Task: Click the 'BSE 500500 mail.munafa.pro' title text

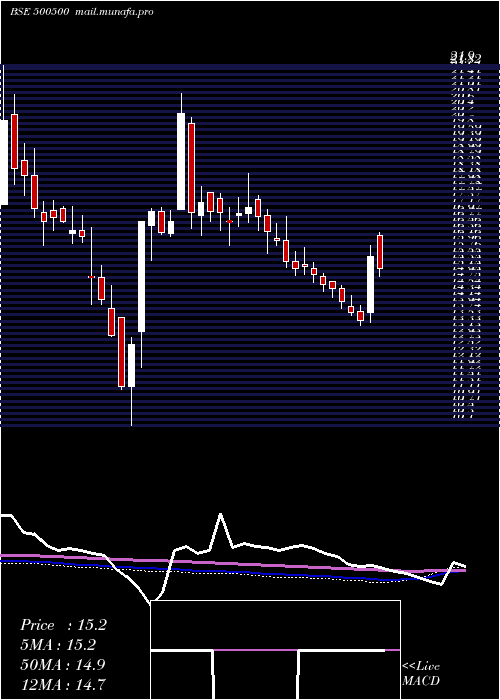Action: point(82,12)
